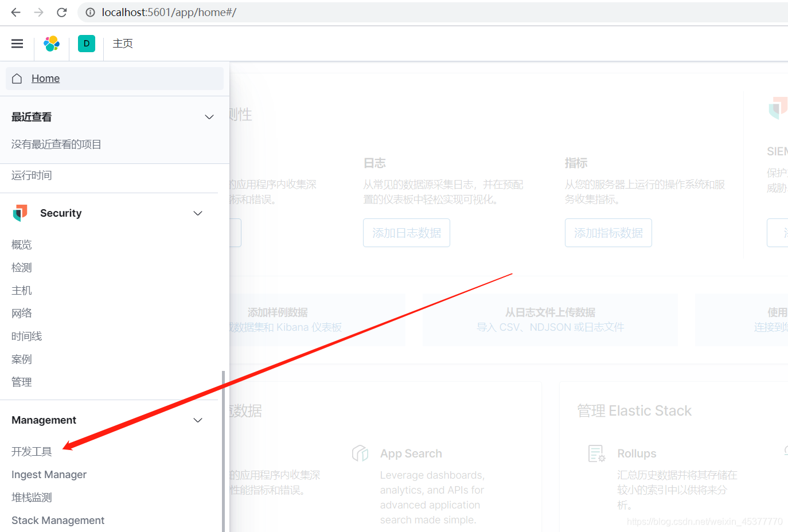The image size is (788, 532).
Task: Open Security 案例 page
Action: click(x=22, y=359)
